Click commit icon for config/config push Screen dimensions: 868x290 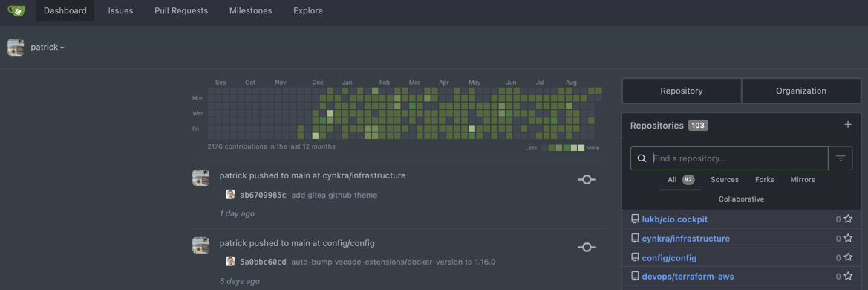pos(587,248)
